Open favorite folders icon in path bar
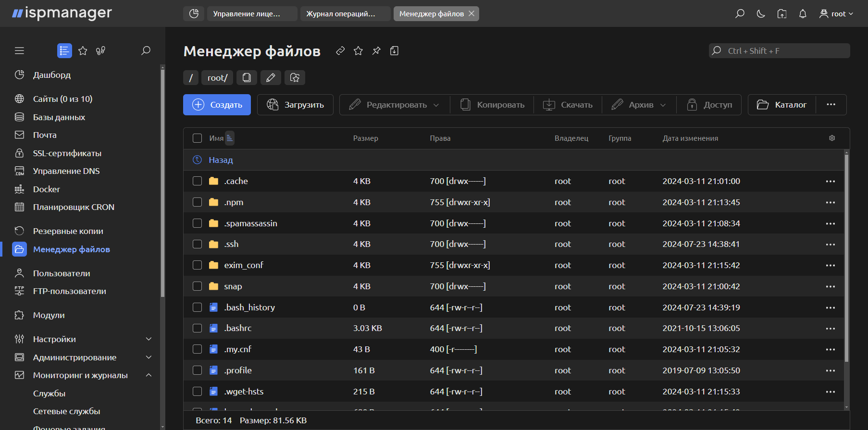868x430 pixels. [x=295, y=77]
